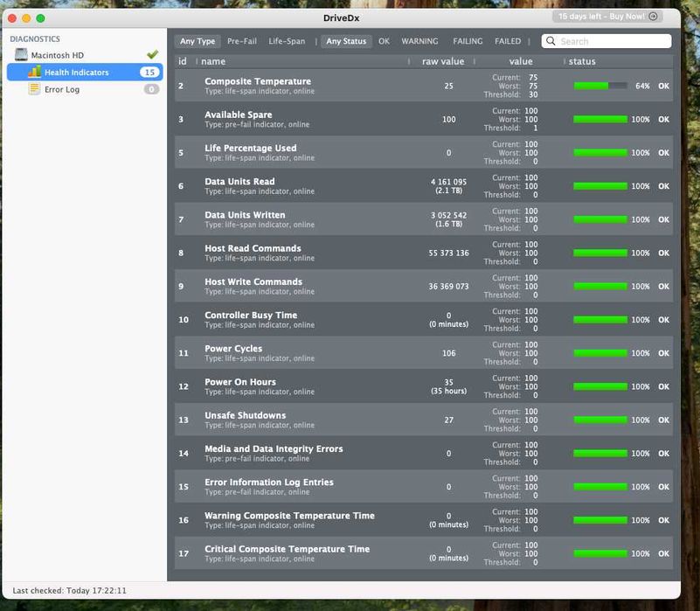The width and height of the screenshot is (700, 611).
Task: Select the Composite Temperature row name
Action: click(258, 81)
